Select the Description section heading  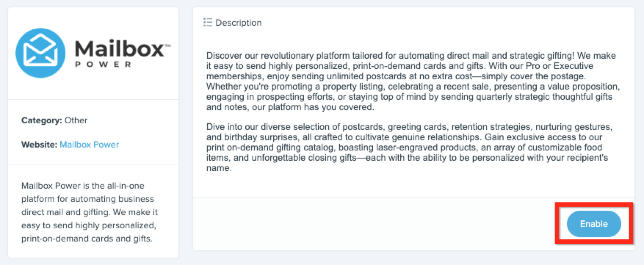tap(238, 23)
